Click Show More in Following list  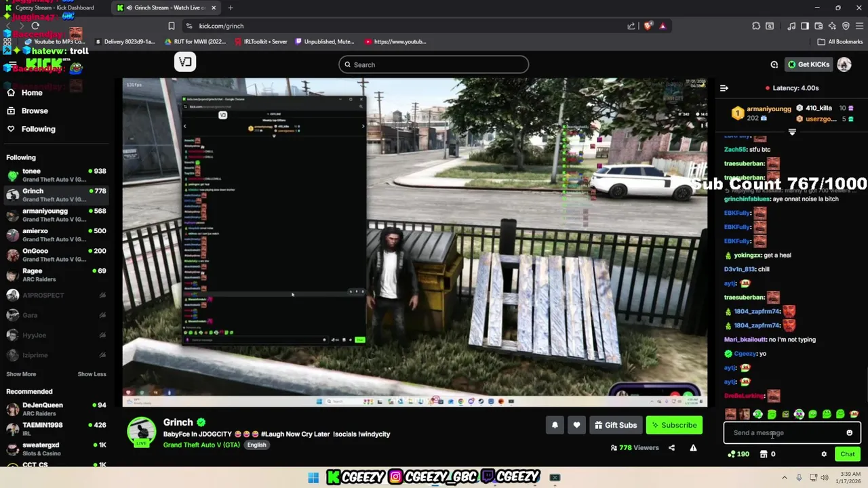21,374
